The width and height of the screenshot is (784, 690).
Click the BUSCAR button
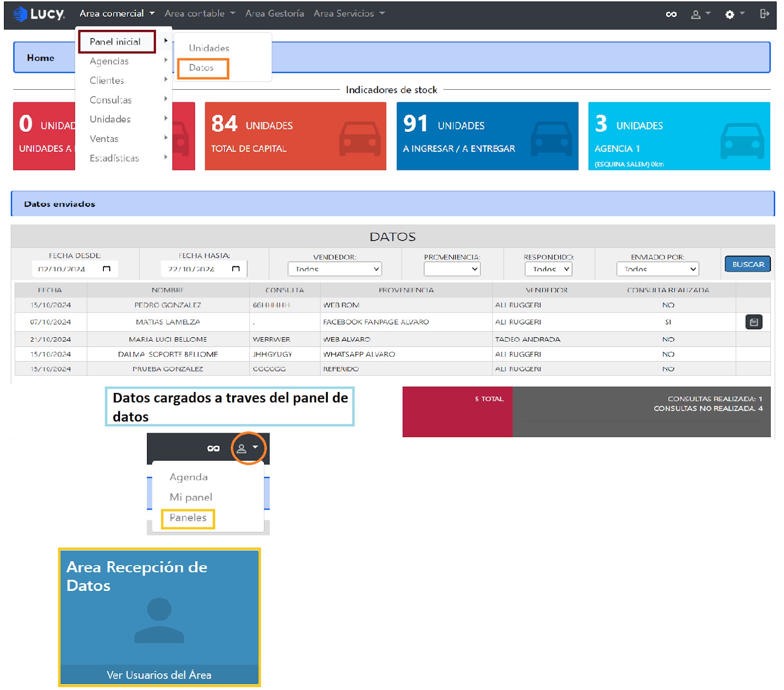748,264
